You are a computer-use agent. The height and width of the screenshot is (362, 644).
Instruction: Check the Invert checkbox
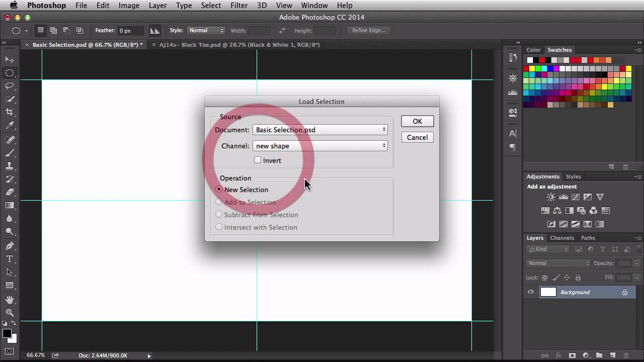click(x=258, y=160)
